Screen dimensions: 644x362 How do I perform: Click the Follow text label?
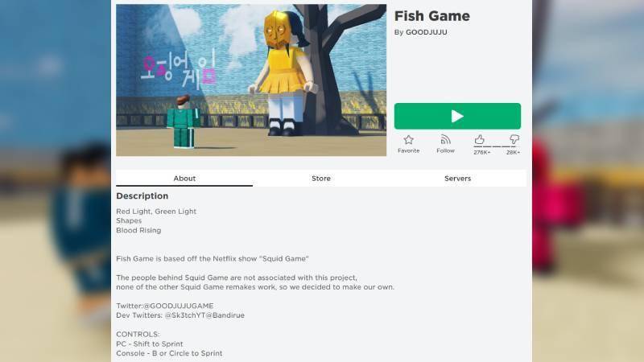click(x=445, y=150)
